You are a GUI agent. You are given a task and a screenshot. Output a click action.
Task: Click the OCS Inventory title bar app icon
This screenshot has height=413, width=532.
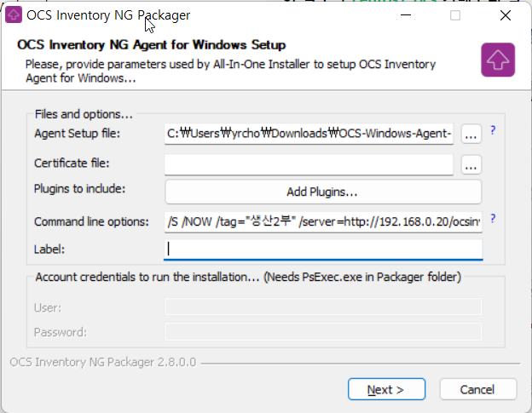[x=14, y=15]
